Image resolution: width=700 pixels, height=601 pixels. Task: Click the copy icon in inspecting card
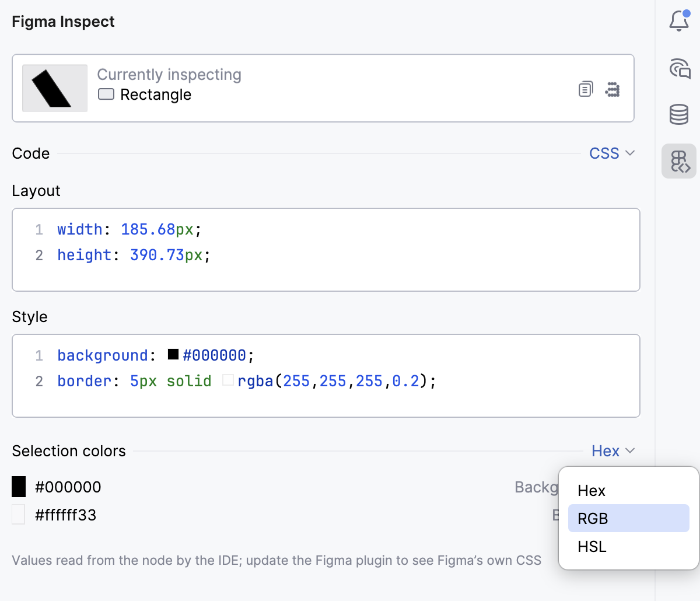coord(586,89)
